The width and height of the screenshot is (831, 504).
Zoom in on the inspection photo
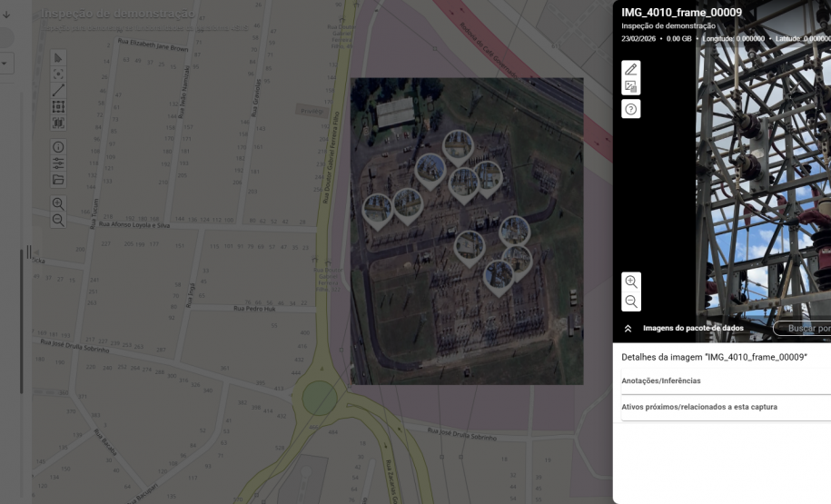631,282
